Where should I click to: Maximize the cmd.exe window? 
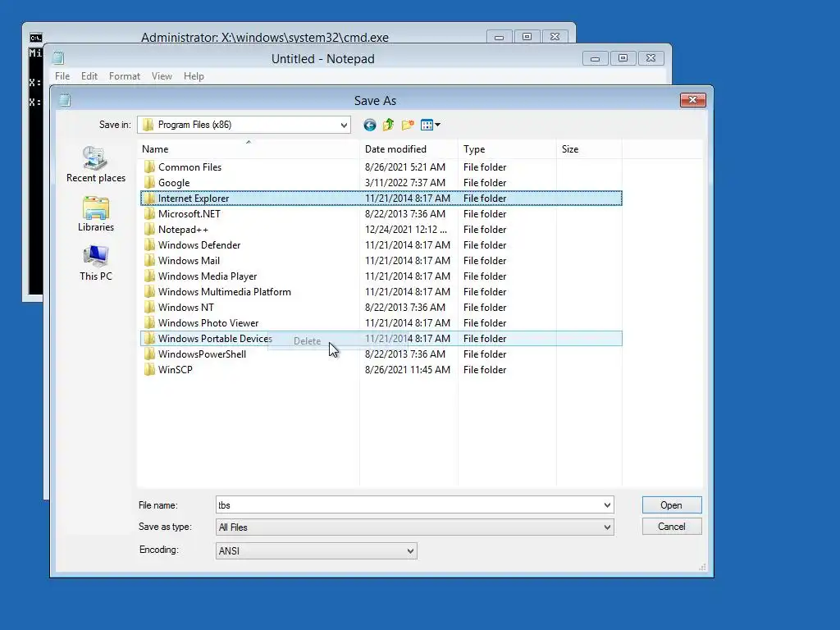coord(527,36)
